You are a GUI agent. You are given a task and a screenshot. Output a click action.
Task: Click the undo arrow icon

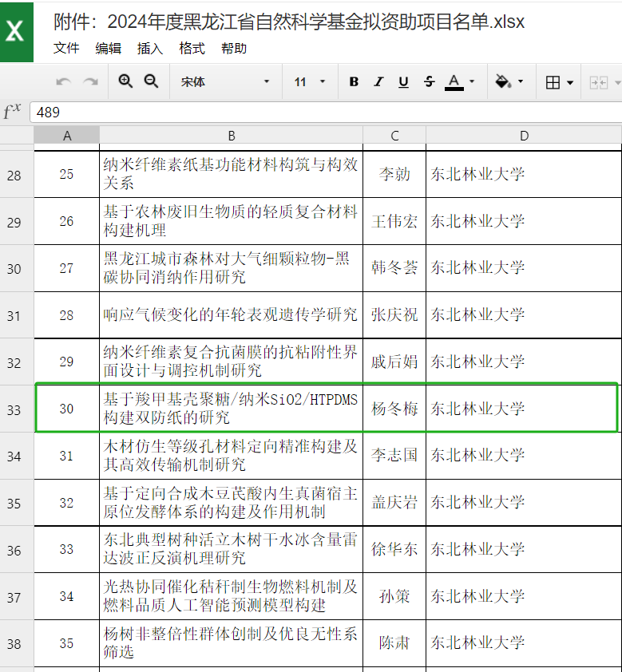pyautogui.click(x=64, y=82)
